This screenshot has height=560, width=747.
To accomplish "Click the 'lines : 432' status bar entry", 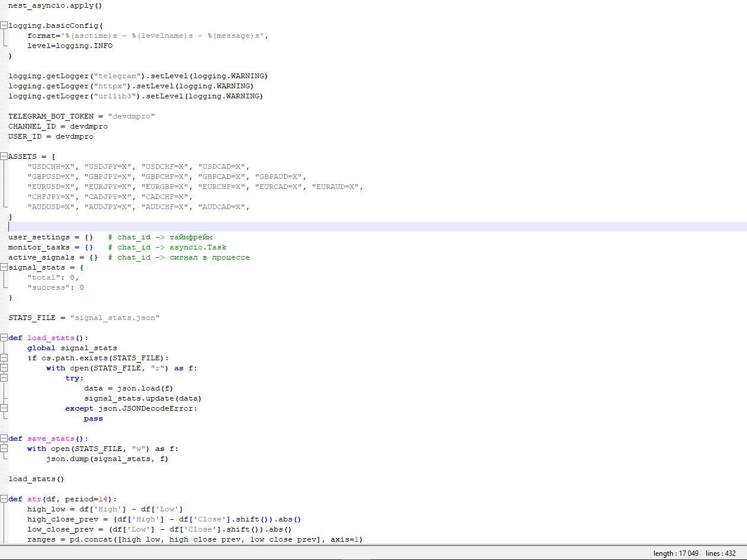I will 721,553.
